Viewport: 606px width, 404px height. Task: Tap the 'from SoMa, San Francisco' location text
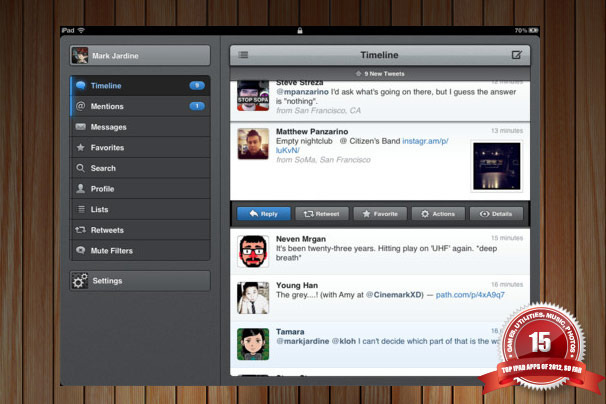point(323,160)
